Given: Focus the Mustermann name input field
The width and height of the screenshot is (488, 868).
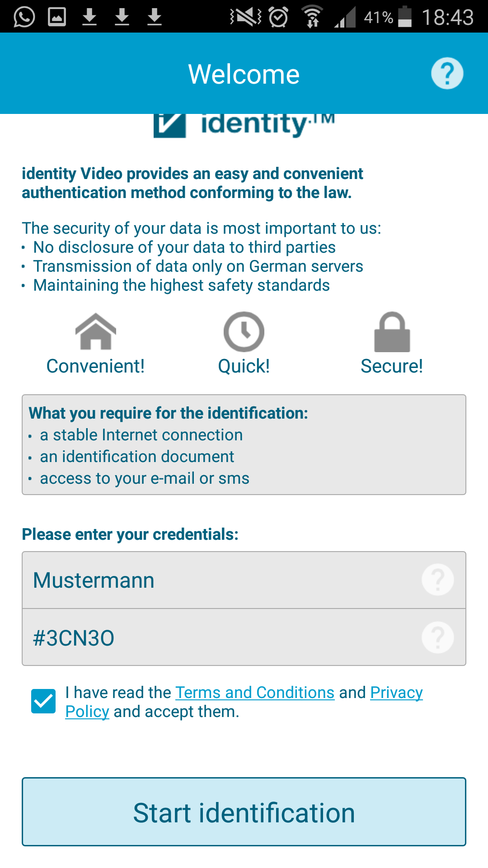Looking at the screenshot, I should point(244,580).
